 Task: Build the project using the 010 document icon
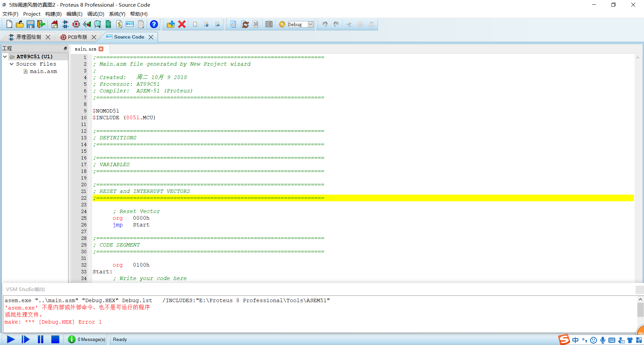(x=233, y=24)
